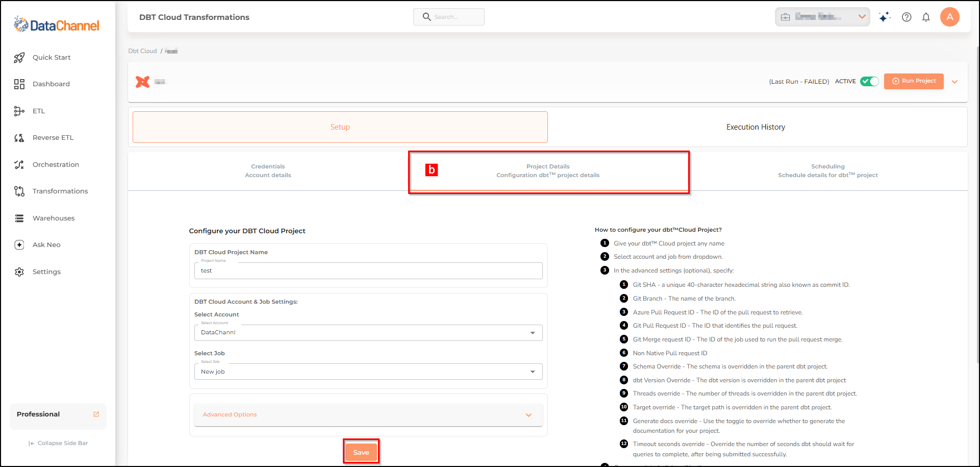This screenshot has height=467, width=980.
Task: Open the Professional plan external link icon
Action: coord(96,414)
